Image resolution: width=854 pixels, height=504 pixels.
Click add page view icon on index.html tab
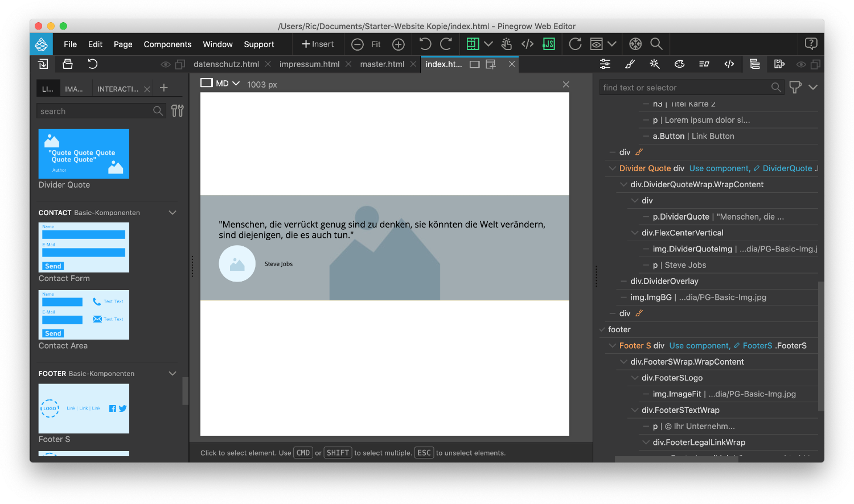tap(491, 64)
